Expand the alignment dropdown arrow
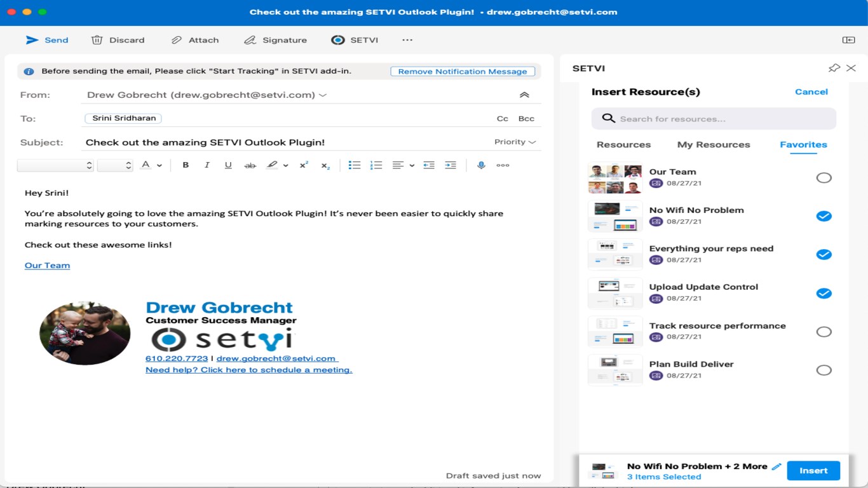This screenshot has width=868, height=488. coord(412,165)
